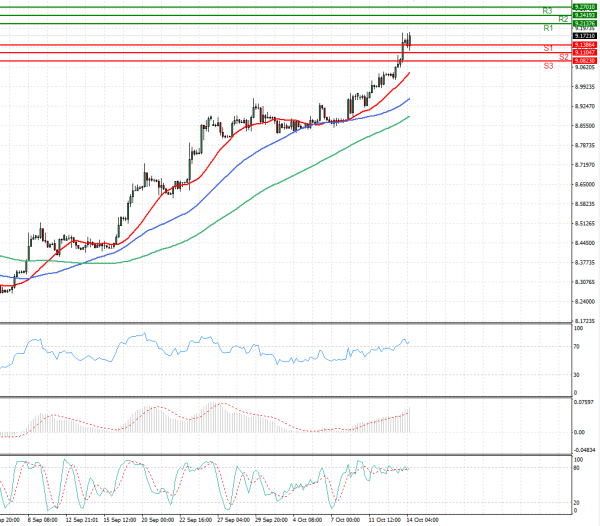This screenshot has width=600, height=526.
Task: Click the 20 Sep 00:00 time label
Action: 158,520
